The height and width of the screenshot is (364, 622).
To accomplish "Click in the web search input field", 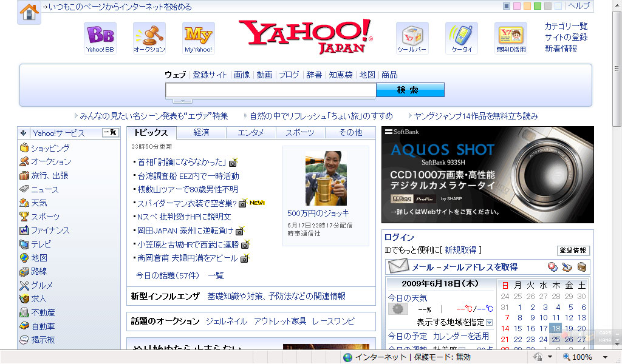I will click(x=271, y=90).
